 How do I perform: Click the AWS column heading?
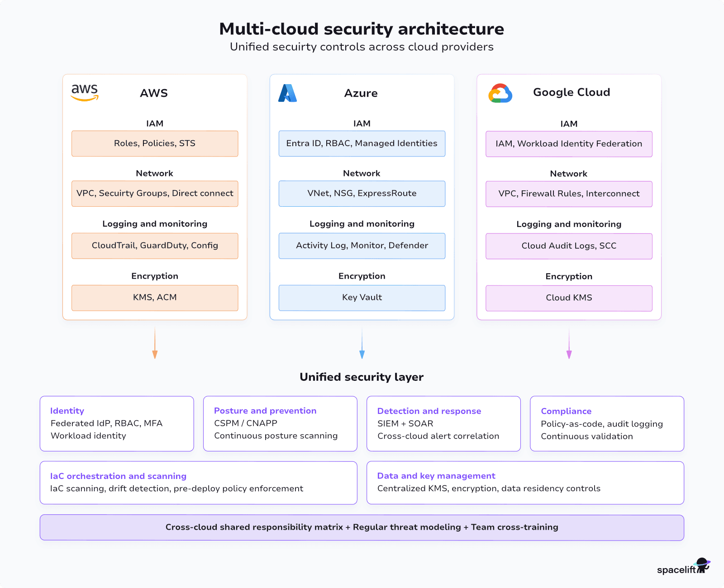point(154,93)
